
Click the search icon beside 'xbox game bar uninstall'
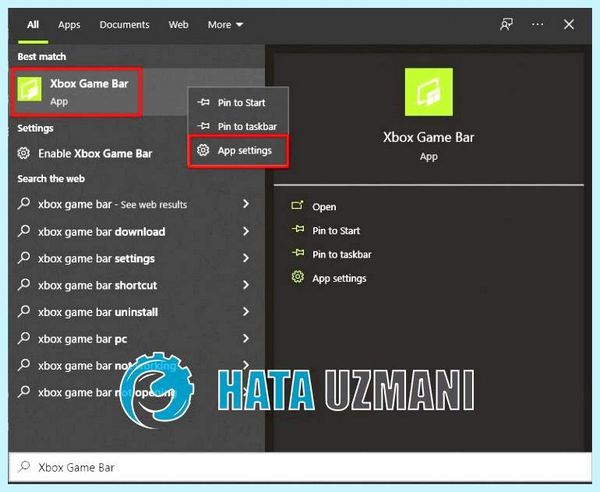pyautogui.click(x=24, y=311)
